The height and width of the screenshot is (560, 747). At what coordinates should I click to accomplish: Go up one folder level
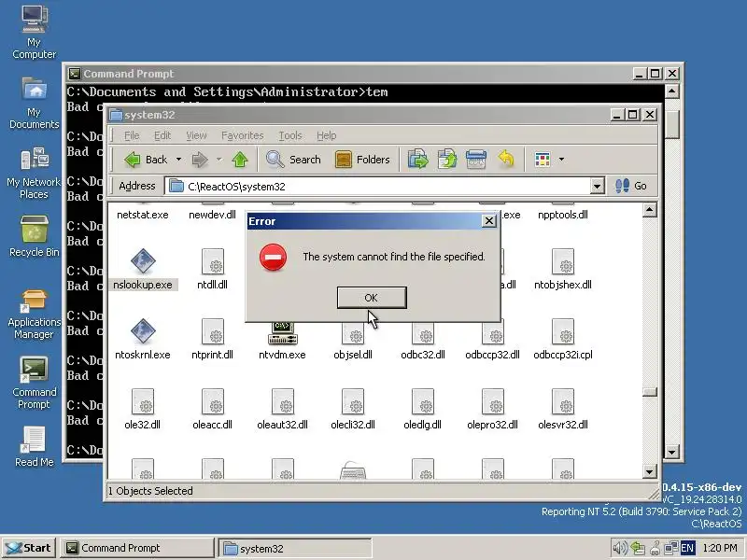pos(240,160)
